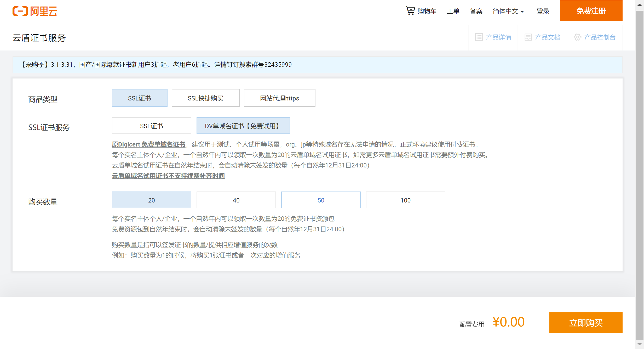Open the 工单 menu item

453,11
